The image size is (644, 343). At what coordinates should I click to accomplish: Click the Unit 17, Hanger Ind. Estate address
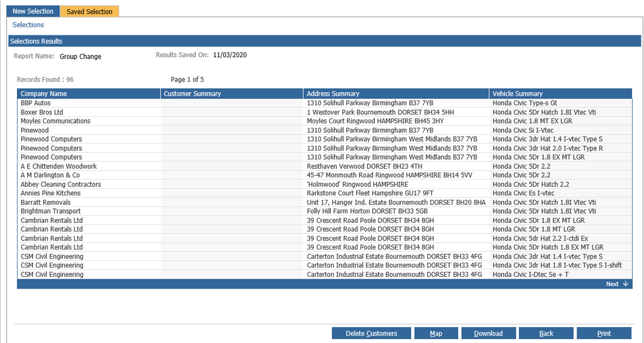pos(396,202)
